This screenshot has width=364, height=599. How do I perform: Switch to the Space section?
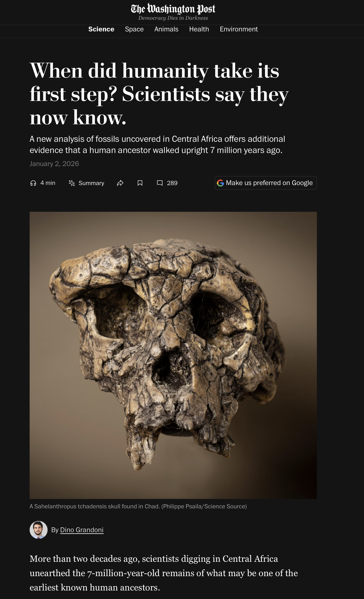(x=134, y=29)
